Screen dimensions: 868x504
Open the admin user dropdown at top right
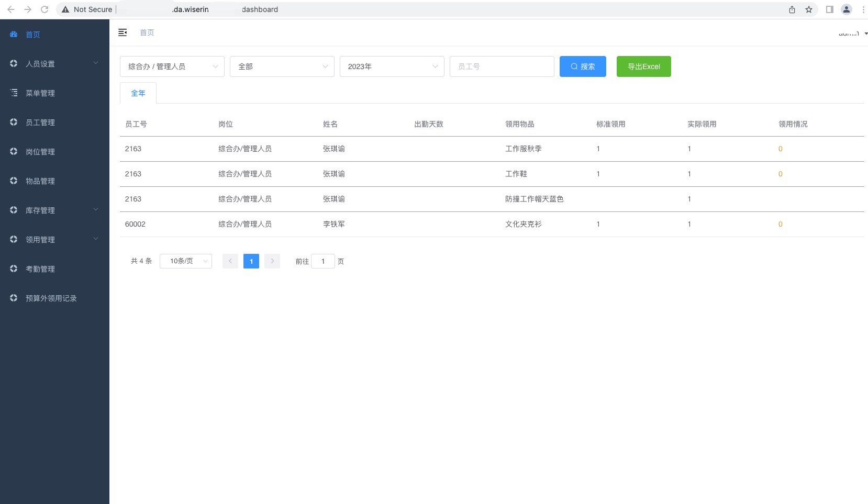pyautogui.click(x=853, y=33)
